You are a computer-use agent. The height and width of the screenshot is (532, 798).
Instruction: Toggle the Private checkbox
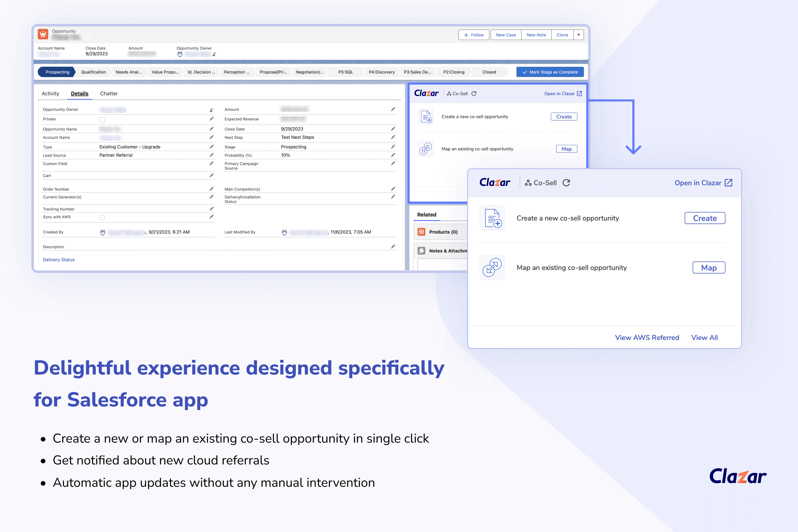click(102, 119)
